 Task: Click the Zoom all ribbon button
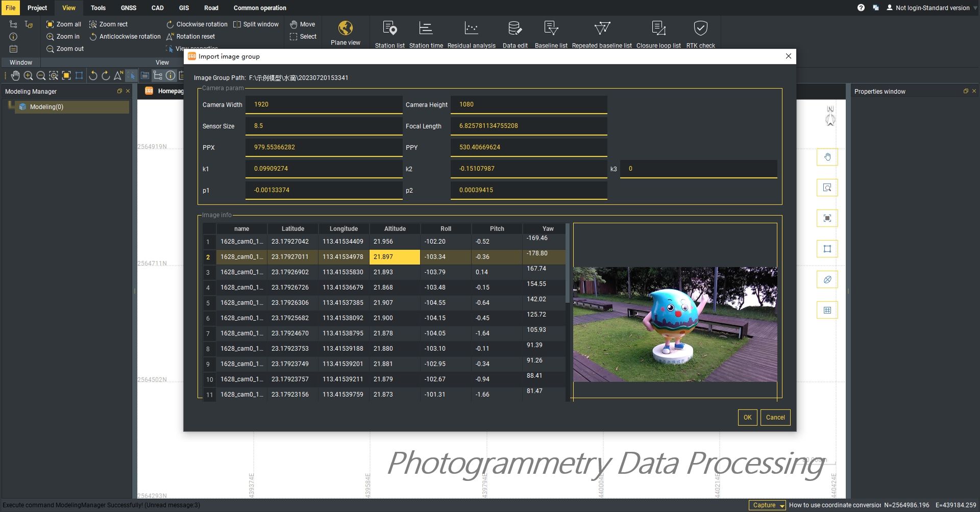click(x=64, y=24)
